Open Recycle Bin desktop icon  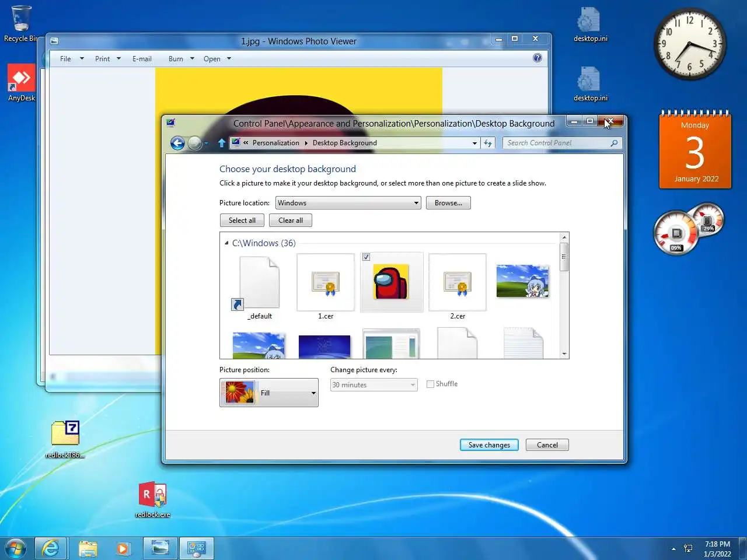(x=21, y=23)
